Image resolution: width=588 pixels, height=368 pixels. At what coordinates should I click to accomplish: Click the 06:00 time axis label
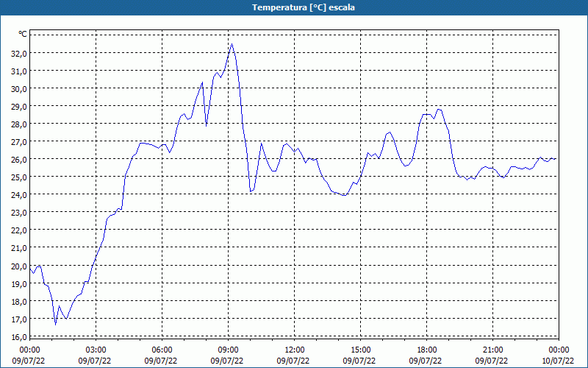pos(162,350)
